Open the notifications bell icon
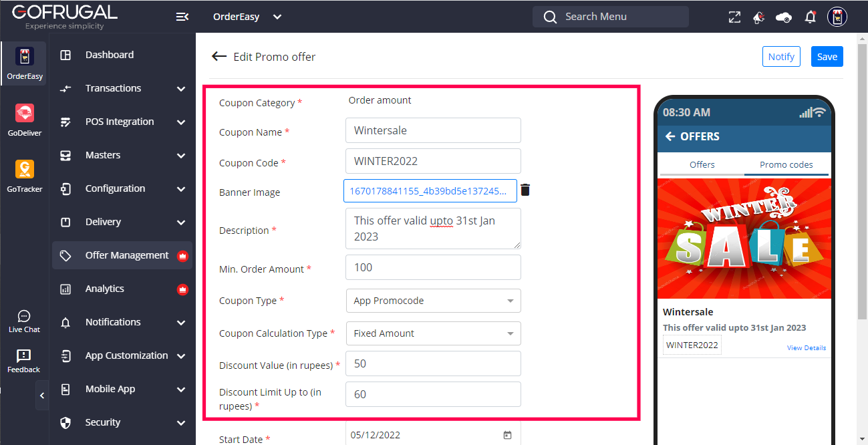868x445 pixels. [x=811, y=17]
